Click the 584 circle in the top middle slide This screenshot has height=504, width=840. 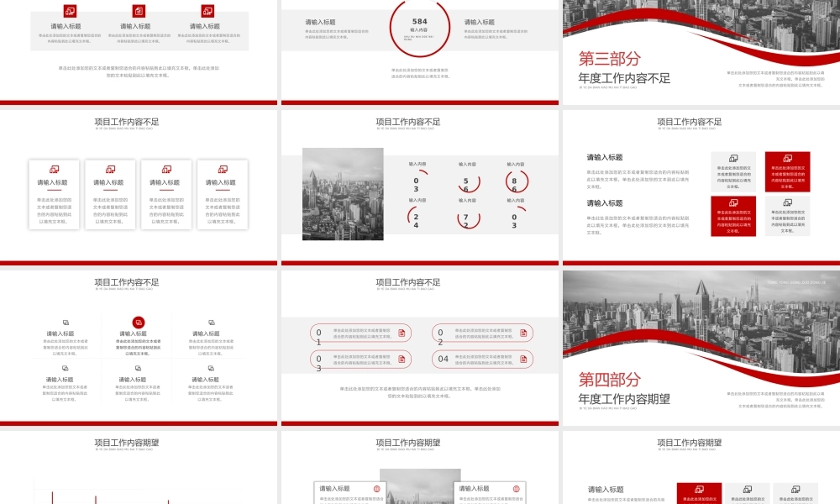[x=419, y=27]
